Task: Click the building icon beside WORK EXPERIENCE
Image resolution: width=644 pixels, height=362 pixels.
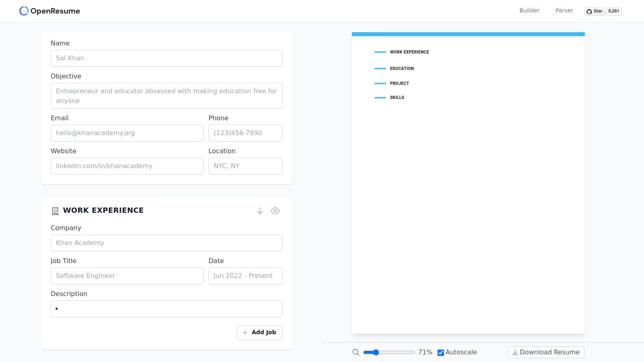Action: 55,210
